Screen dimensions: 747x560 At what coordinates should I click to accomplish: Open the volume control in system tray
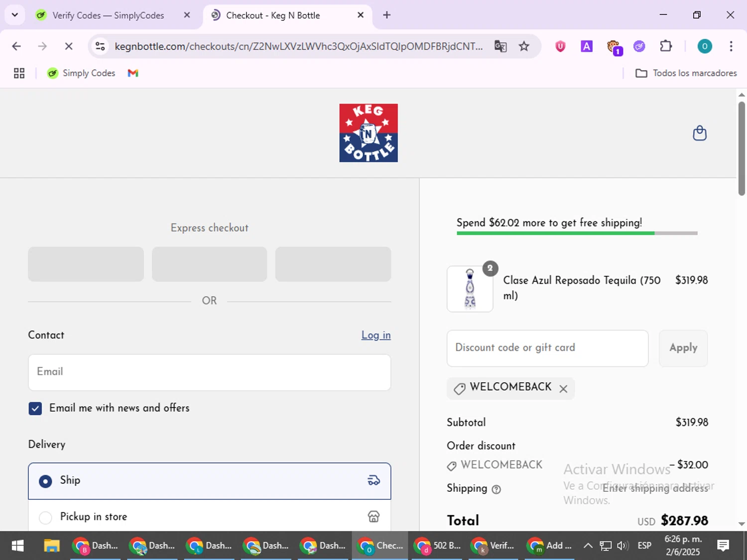(x=622, y=546)
